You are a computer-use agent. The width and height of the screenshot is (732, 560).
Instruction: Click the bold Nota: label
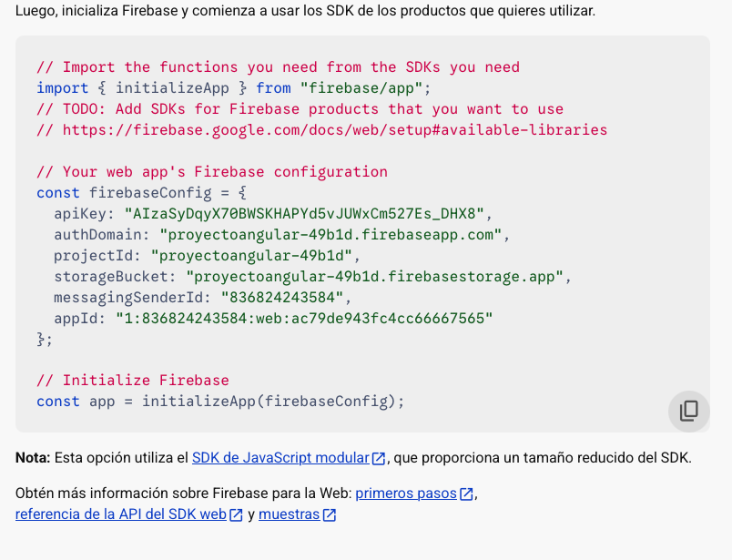tap(33, 458)
